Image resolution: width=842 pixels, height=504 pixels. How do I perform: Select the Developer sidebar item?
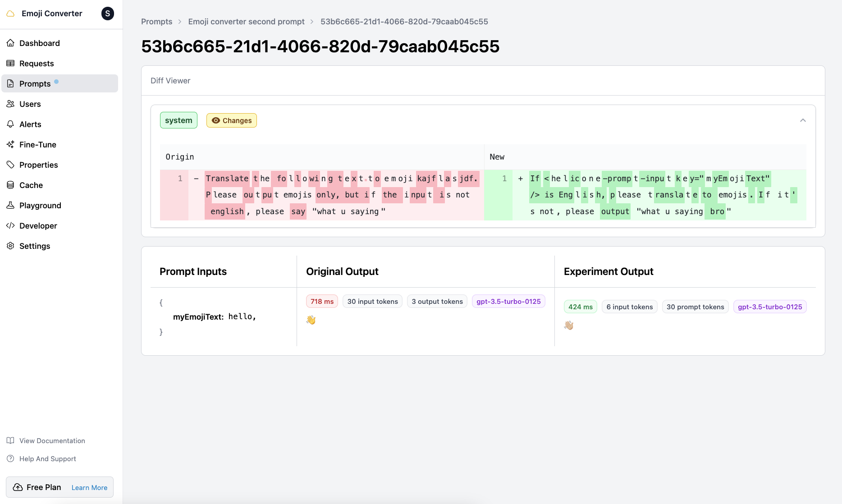coord(38,225)
